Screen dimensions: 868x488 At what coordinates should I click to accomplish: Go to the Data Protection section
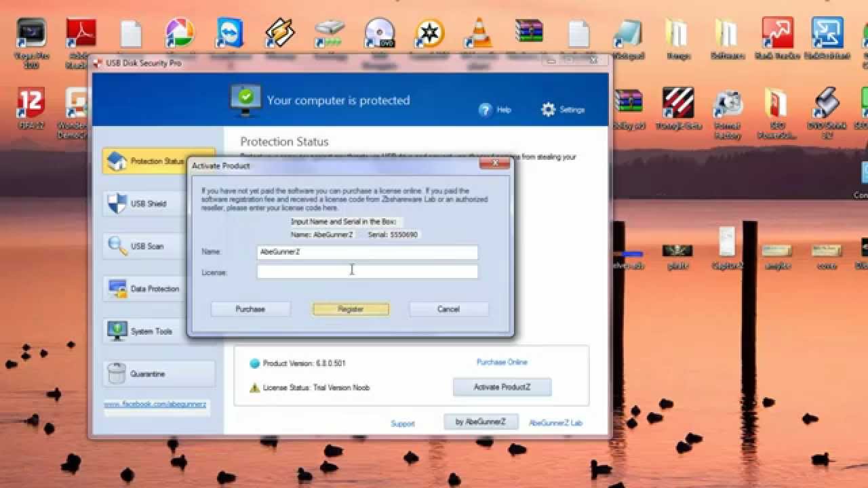[x=158, y=289]
